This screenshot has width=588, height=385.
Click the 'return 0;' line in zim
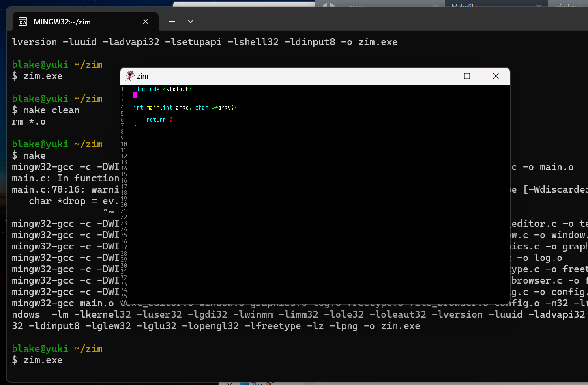(x=161, y=120)
